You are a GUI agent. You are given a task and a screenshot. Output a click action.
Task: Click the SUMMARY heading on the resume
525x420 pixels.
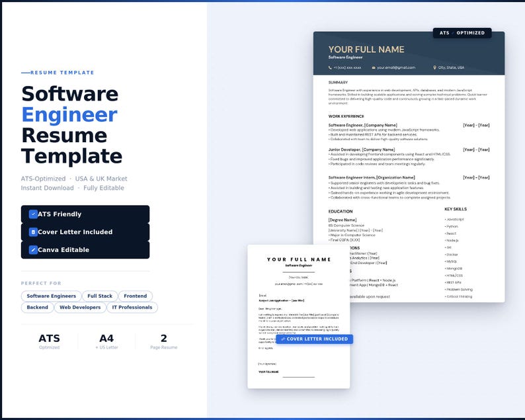tap(338, 83)
